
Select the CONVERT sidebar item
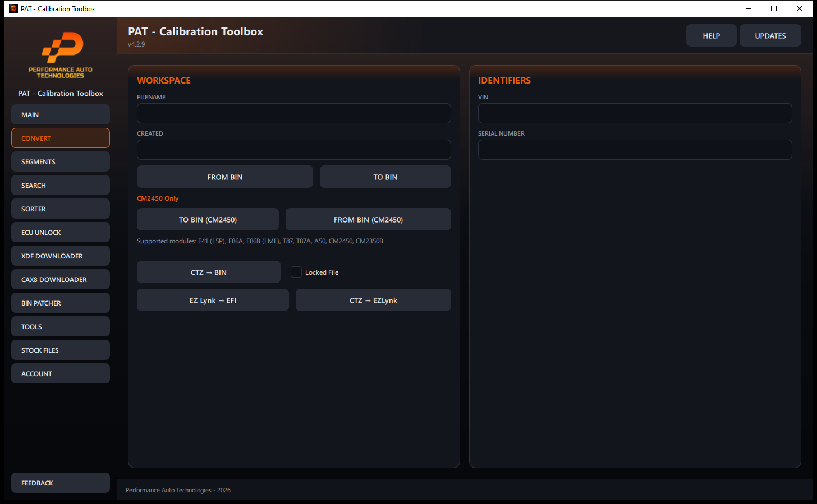61,138
